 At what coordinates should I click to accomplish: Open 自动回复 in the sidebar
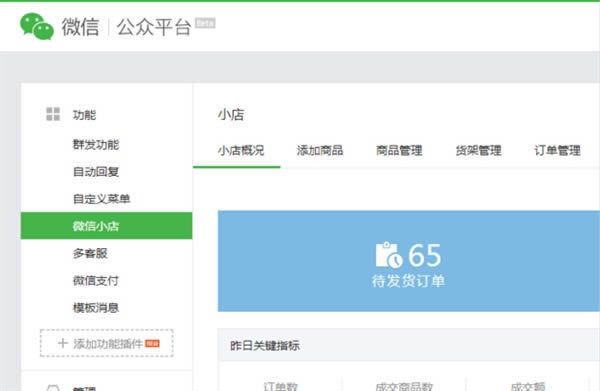coord(96,172)
